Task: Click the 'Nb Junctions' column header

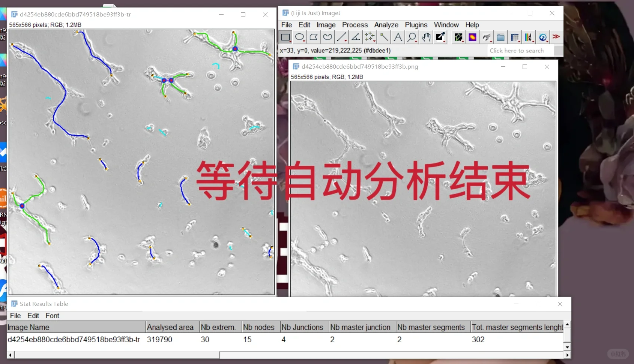Action: [305, 327]
